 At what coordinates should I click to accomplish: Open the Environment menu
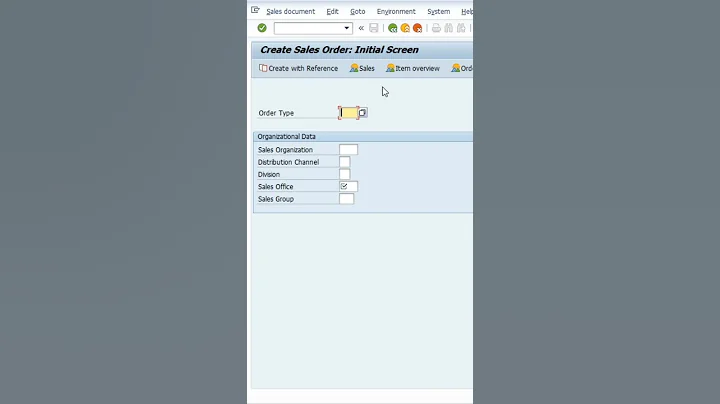point(396,11)
